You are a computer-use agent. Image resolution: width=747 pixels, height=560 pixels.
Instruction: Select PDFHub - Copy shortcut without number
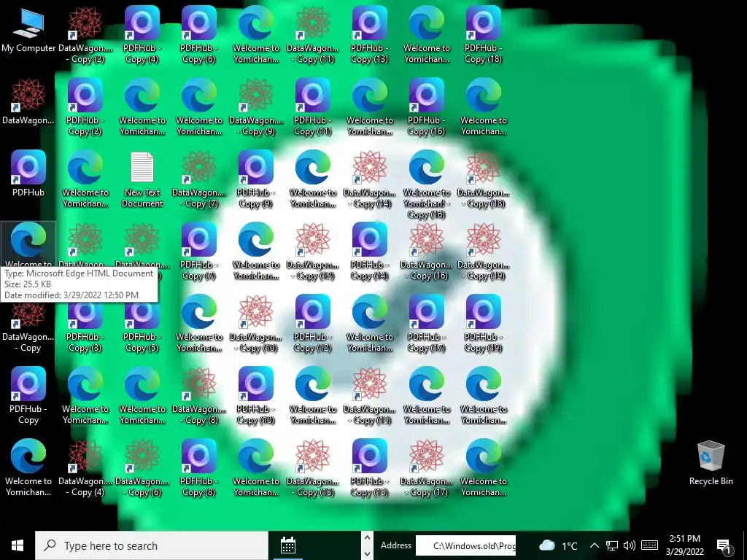tap(28, 396)
